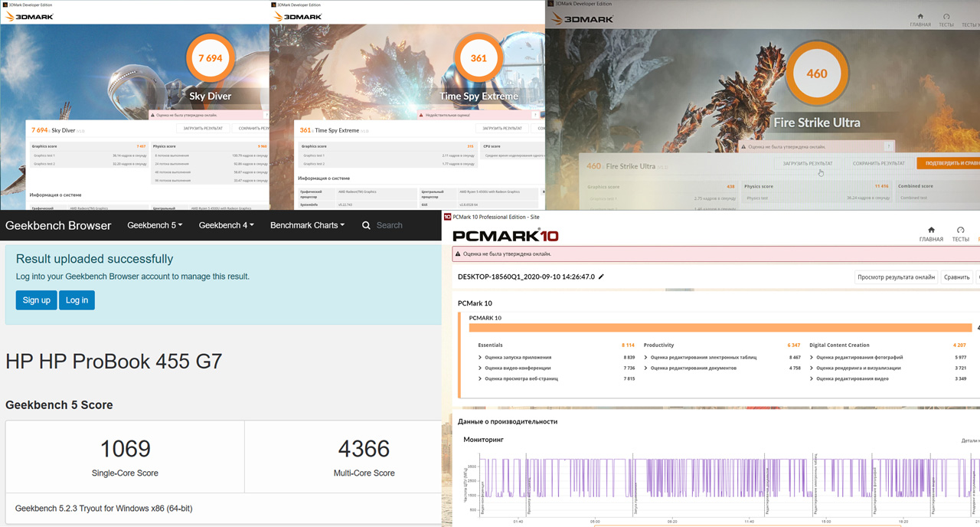Viewport: 980px width, 527px height.
Task: Click the Geekbench search input field
Action: 402,225
